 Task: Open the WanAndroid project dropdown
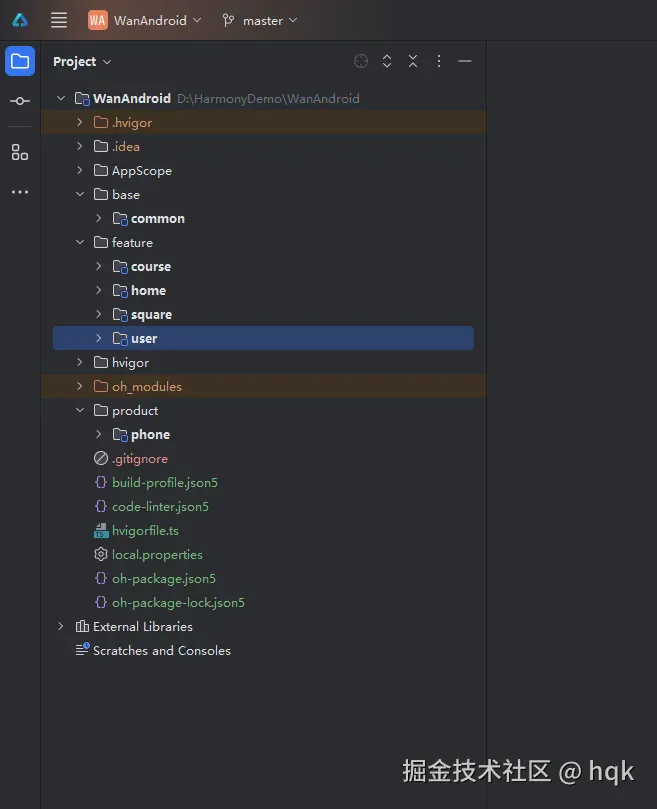pyautogui.click(x=145, y=20)
